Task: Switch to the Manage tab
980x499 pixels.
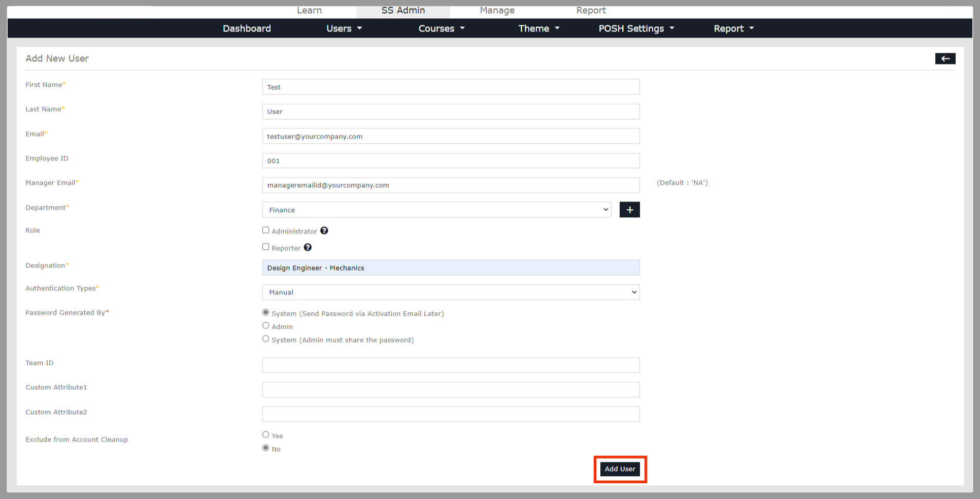Action: (x=497, y=11)
